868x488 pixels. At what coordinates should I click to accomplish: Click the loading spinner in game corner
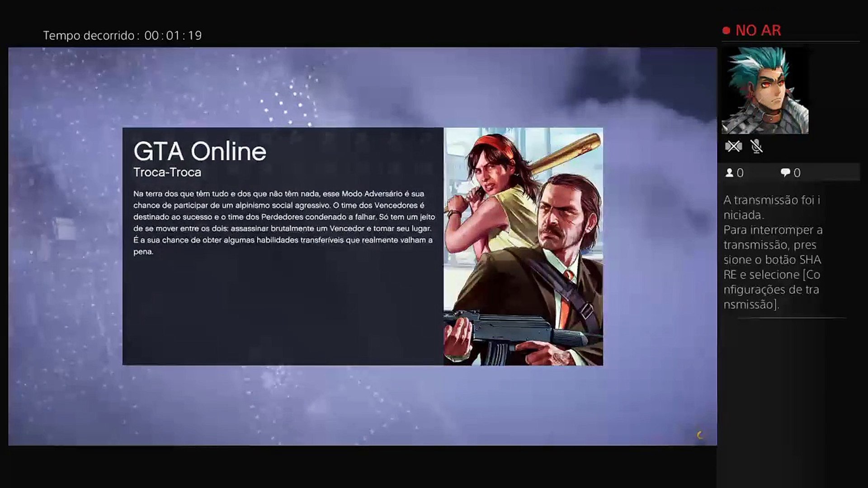(x=700, y=435)
